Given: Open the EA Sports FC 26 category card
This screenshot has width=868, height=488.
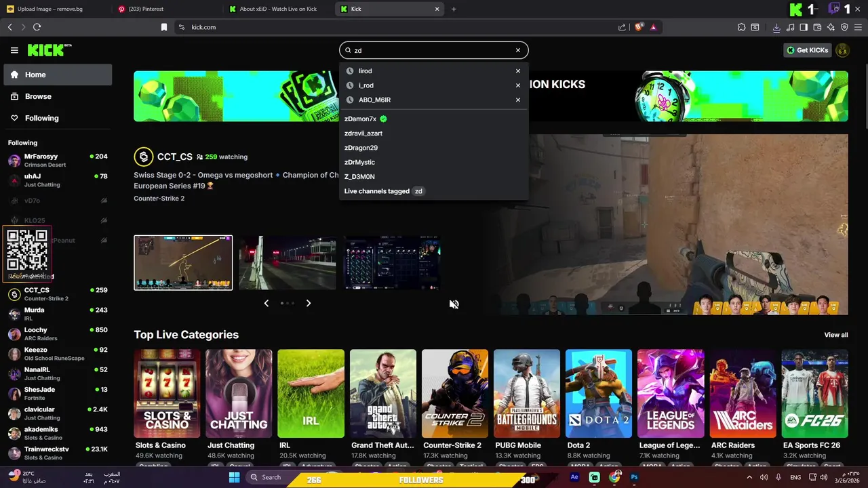Looking at the screenshot, I should point(814,394).
